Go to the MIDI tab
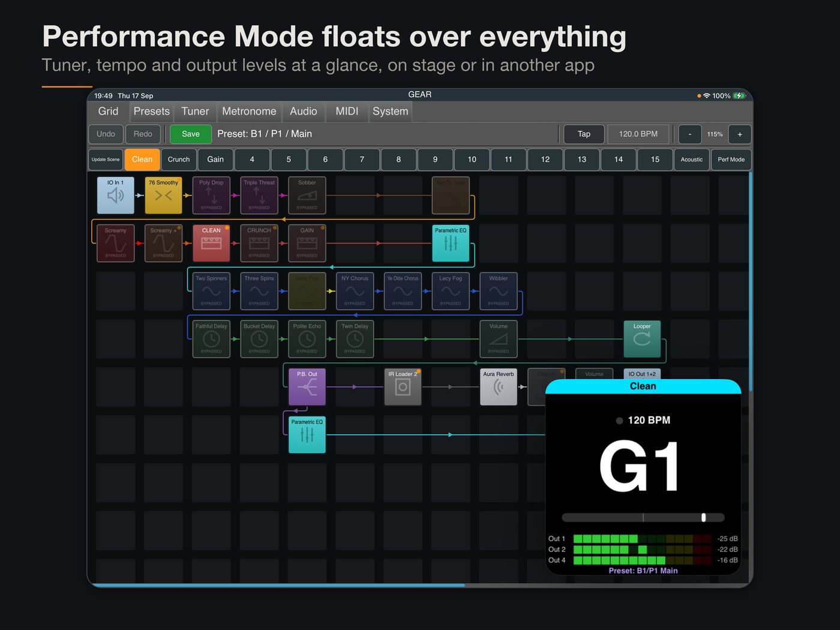 point(347,112)
